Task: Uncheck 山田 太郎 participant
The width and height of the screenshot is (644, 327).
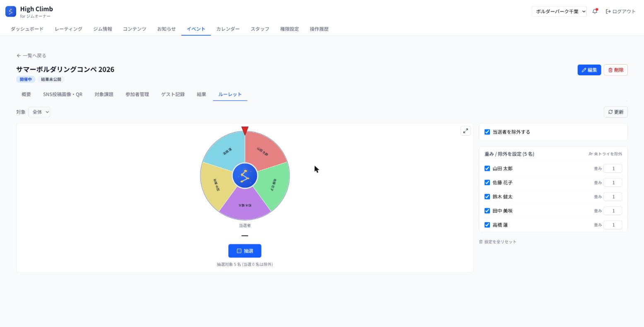Action: 487,168
